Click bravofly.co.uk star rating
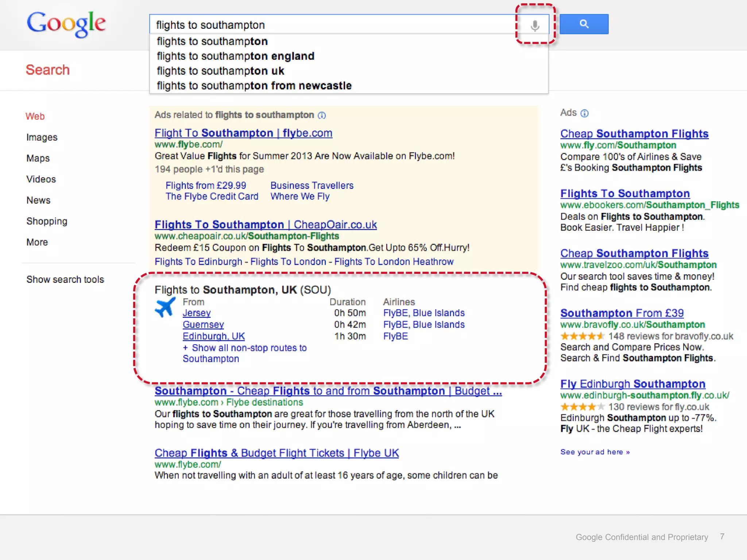The width and height of the screenshot is (747, 560). click(x=582, y=336)
